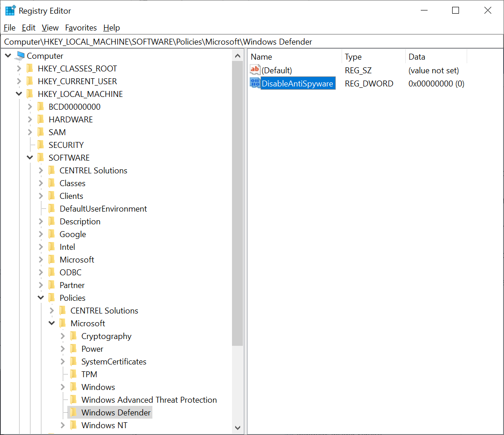Click the BCD00000000 folder icon
This screenshot has height=435, width=504.
pos(41,106)
